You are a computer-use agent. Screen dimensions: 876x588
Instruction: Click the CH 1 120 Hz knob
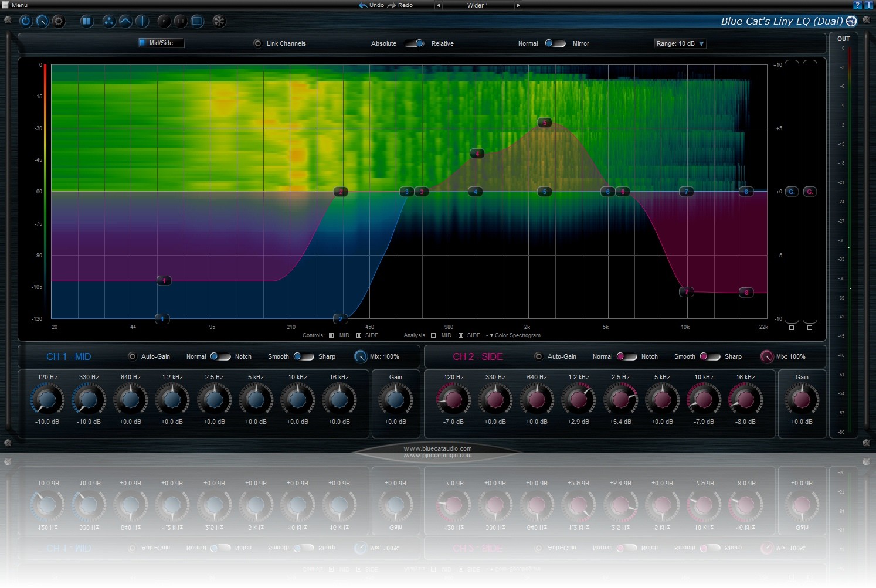pyautogui.click(x=47, y=400)
